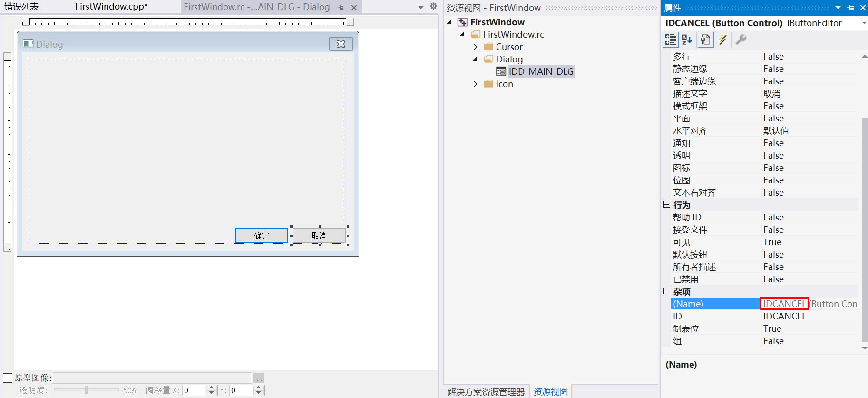Collapse the FirstWindow.rc tree node
The height and width of the screenshot is (398, 868).
click(462, 34)
